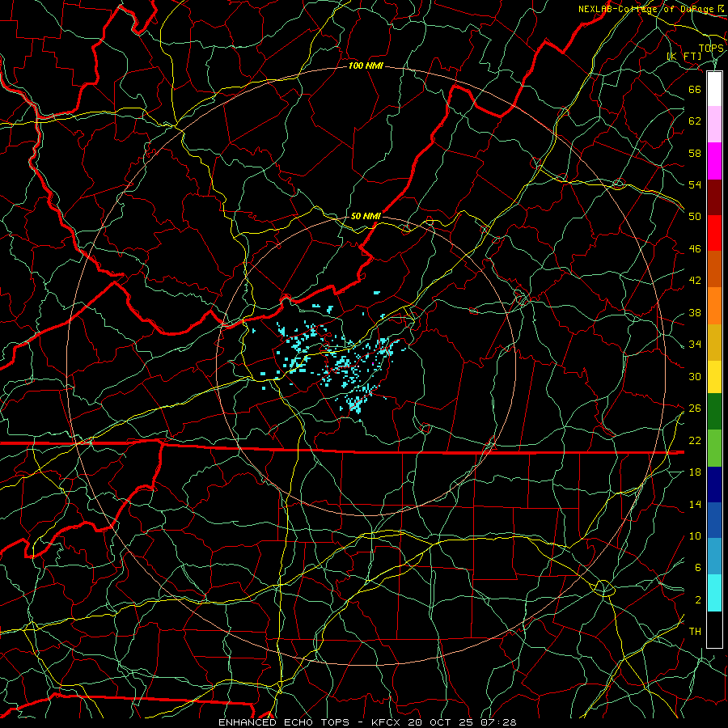Image resolution: width=728 pixels, height=728 pixels.
Task: Click the legend value "14"
Action: 695,504
